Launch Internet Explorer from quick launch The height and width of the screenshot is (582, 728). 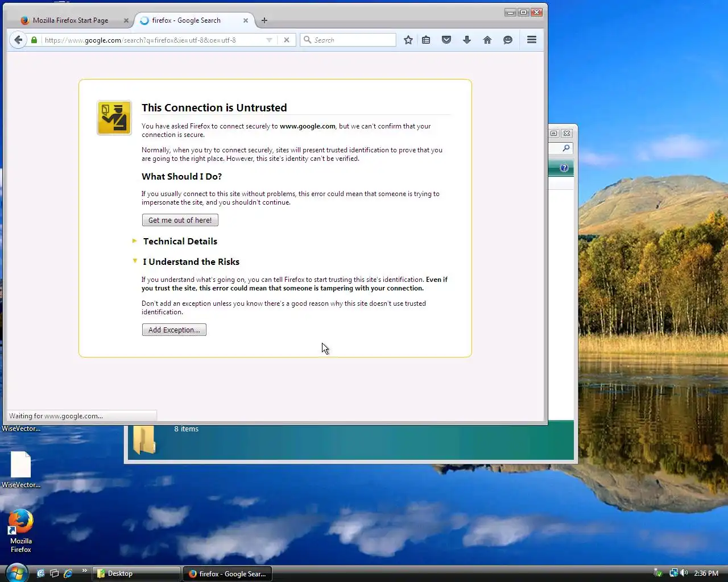click(x=68, y=573)
